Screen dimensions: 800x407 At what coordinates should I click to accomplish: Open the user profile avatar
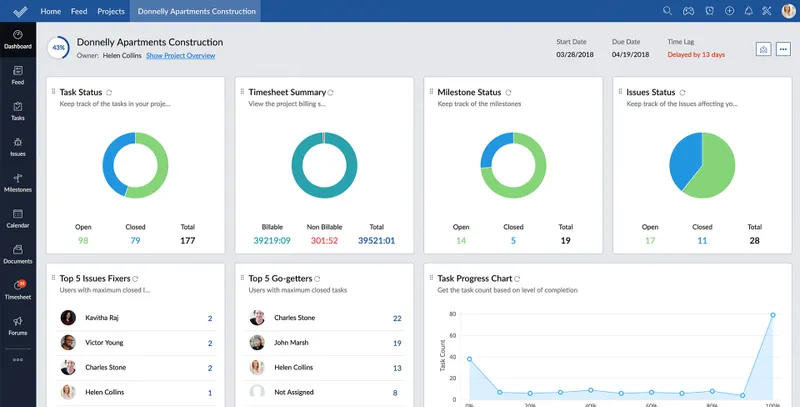(x=788, y=11)
